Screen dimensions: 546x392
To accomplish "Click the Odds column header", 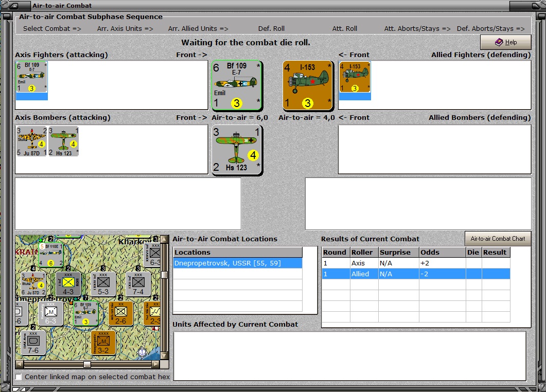I will 442,253.
